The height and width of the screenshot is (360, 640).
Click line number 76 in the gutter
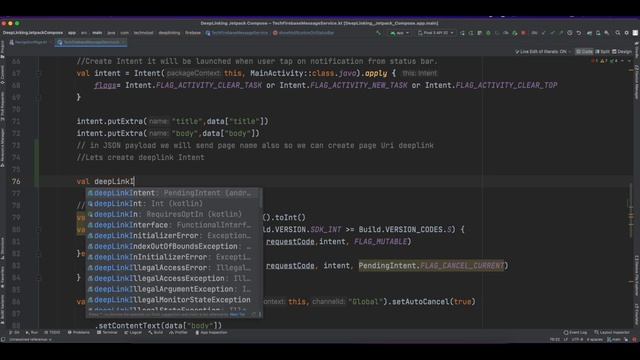(x=16, y=181)
